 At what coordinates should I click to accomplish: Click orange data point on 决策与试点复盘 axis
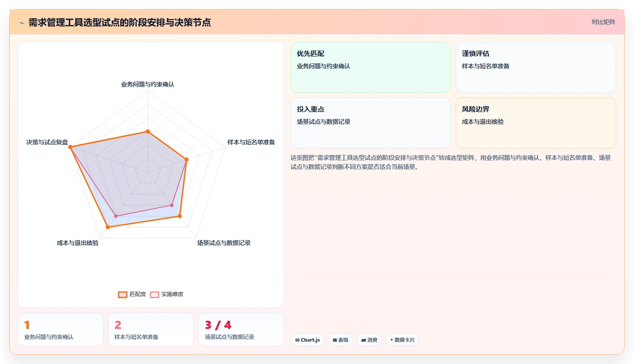pyautogui.click(x=71, y=147)
